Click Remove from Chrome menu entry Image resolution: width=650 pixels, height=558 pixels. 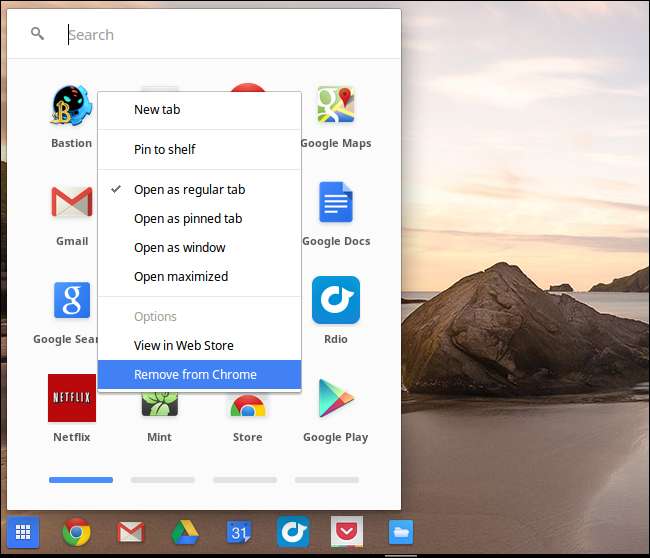tap(195, 374)
